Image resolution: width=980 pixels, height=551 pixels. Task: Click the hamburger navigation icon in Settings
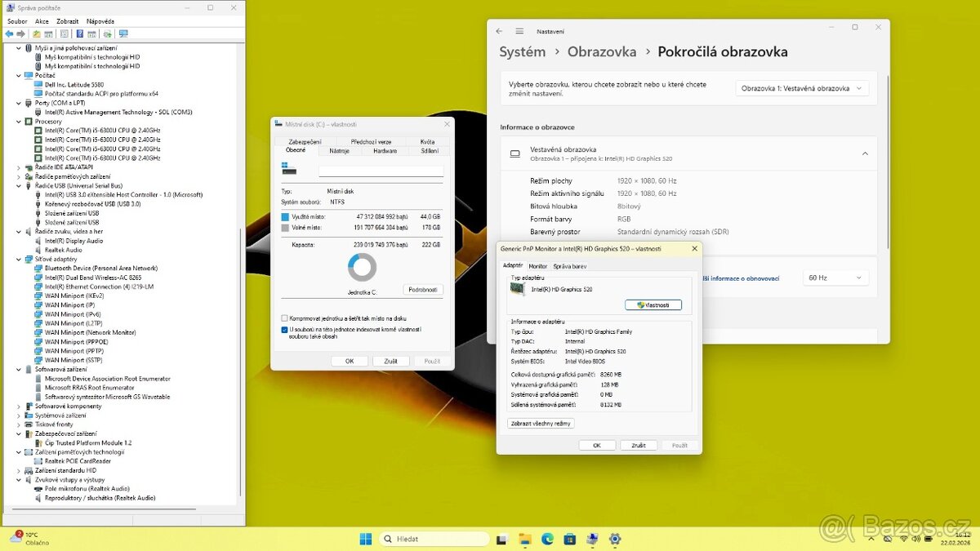pyautogui.click(x=519, y=30)
